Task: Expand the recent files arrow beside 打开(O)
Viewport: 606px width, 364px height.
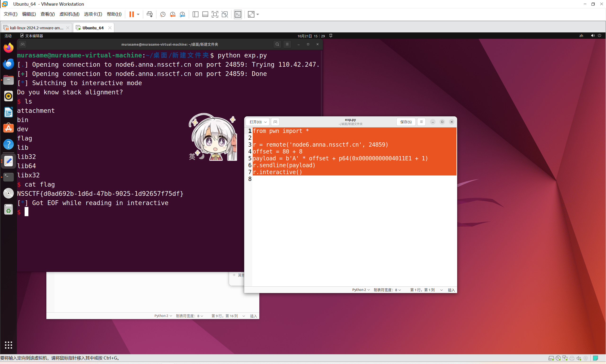Action: [x=265, y=122]
